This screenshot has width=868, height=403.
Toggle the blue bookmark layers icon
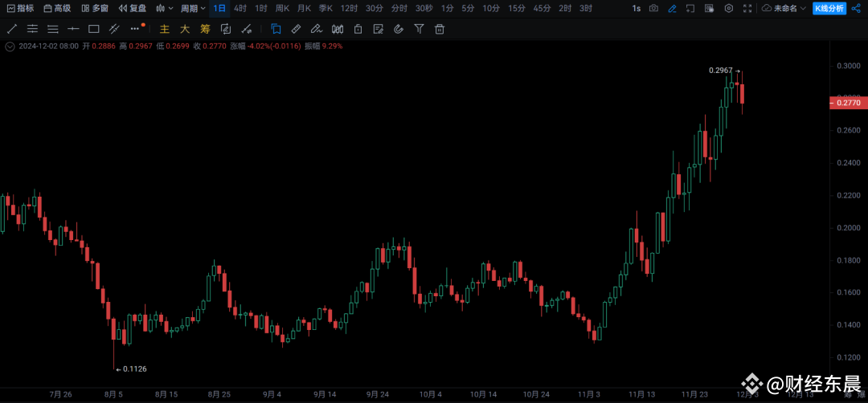pyautogui.click(x=276, y=29)
